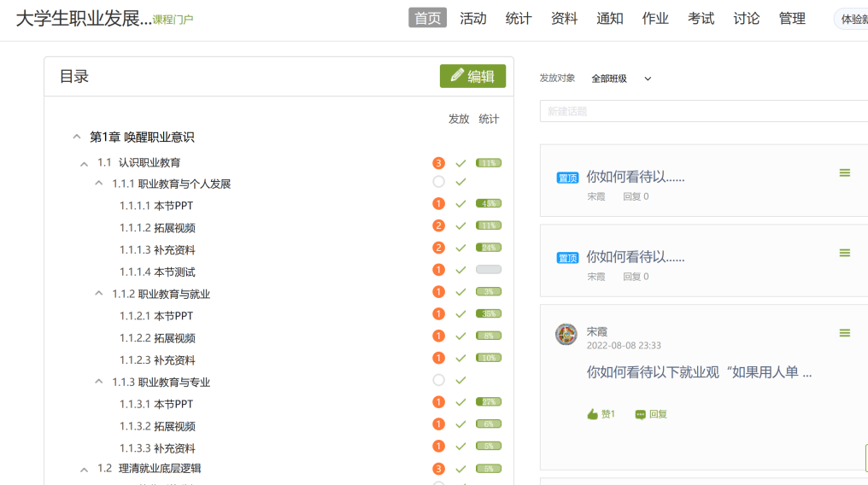Click the thumbs-up 赞1 icon
Screen dimensions: 868x485
coord(592,414)
